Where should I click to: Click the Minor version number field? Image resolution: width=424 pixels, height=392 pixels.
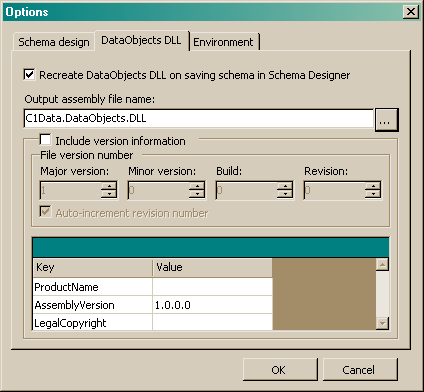coord(158,190)
